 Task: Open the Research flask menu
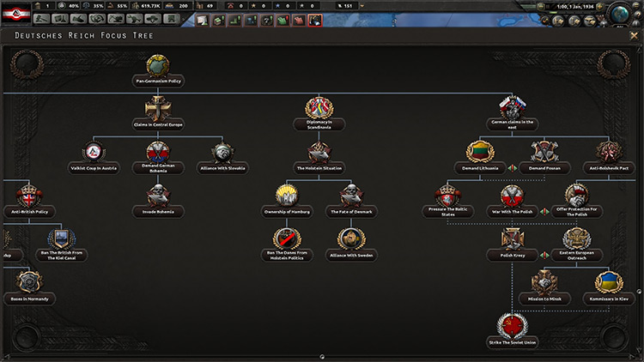[60, 19]
